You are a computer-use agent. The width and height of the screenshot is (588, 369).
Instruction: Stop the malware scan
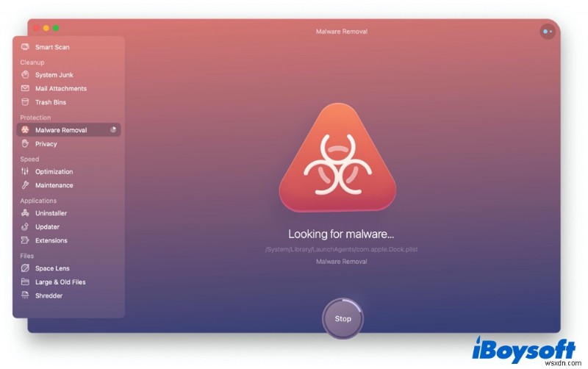tap(343, 318)
